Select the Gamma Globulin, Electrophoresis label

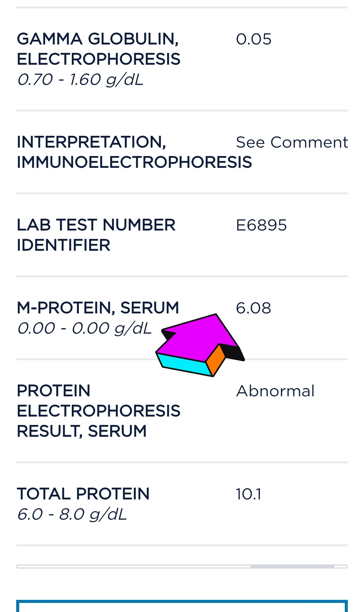[x=98, y=49]
